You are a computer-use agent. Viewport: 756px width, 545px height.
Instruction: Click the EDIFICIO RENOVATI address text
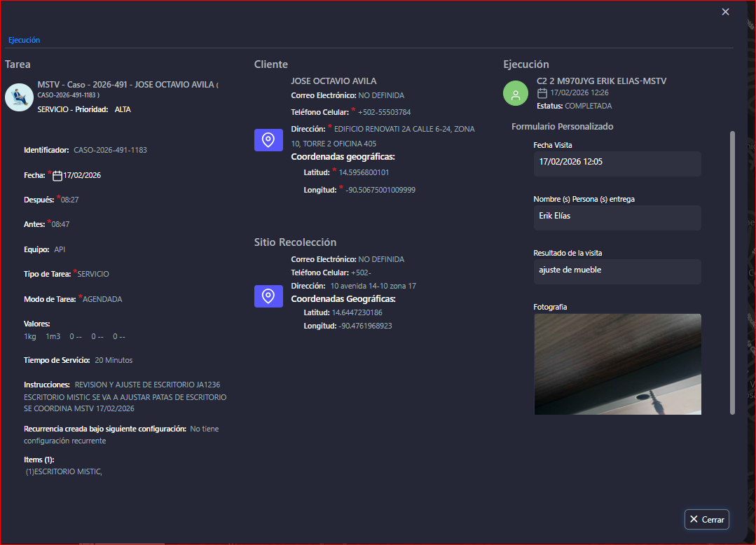click(x=404, y=129)
